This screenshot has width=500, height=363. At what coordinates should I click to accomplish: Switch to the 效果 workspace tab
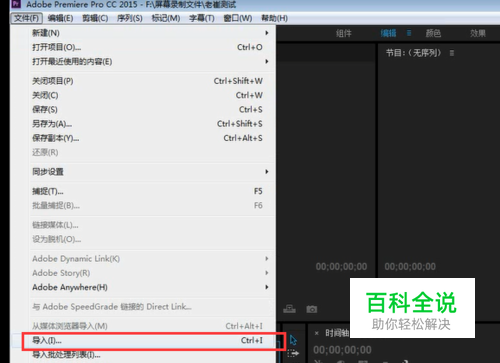[478, 33]
